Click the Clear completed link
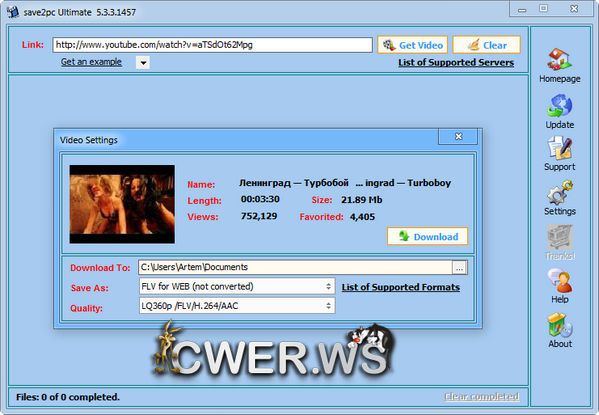 [481, 396]
